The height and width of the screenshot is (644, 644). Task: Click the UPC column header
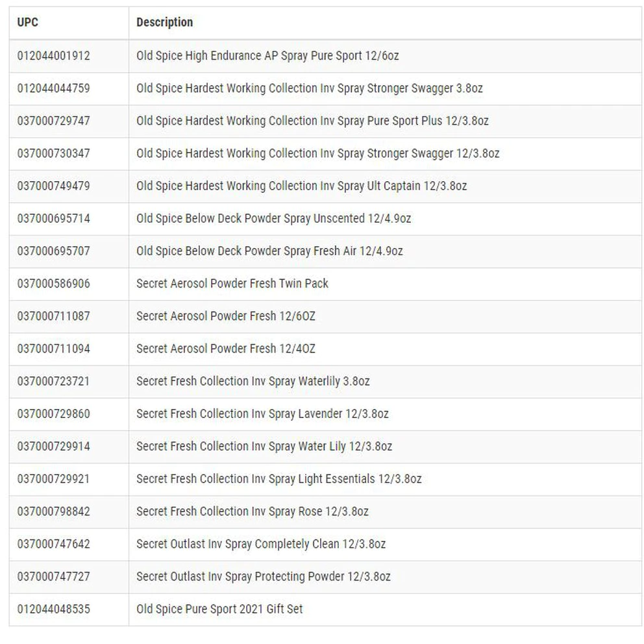(28, 23)
